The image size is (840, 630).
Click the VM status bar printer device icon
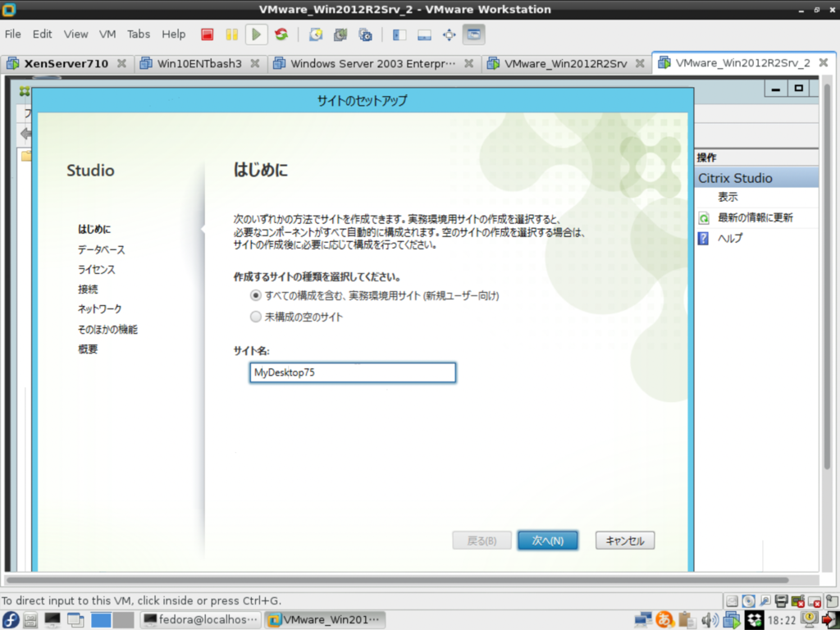click(782, 601)
